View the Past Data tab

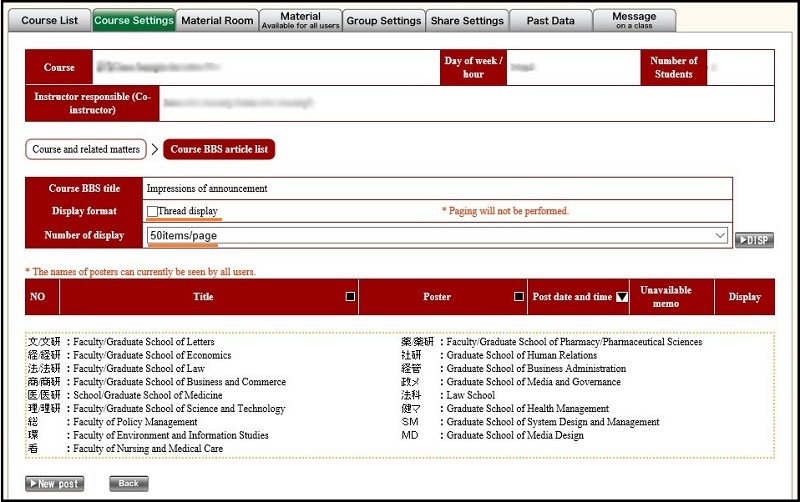pos(550,21)
